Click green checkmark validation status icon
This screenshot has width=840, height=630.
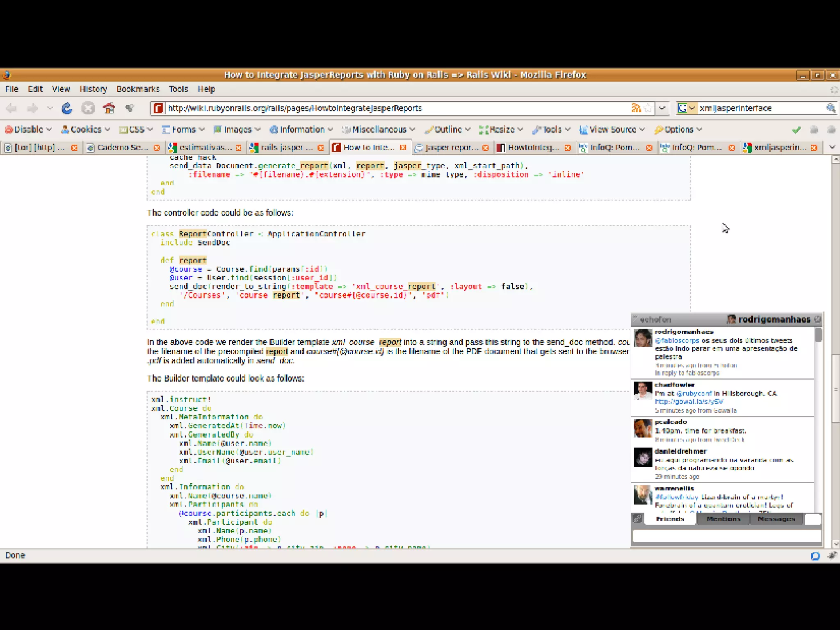pos(796,130)
